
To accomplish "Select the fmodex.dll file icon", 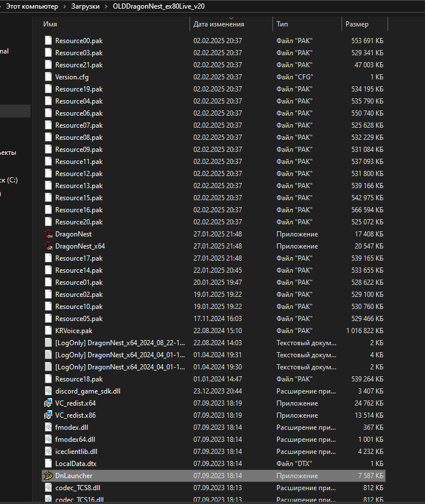I will (48, 427).
